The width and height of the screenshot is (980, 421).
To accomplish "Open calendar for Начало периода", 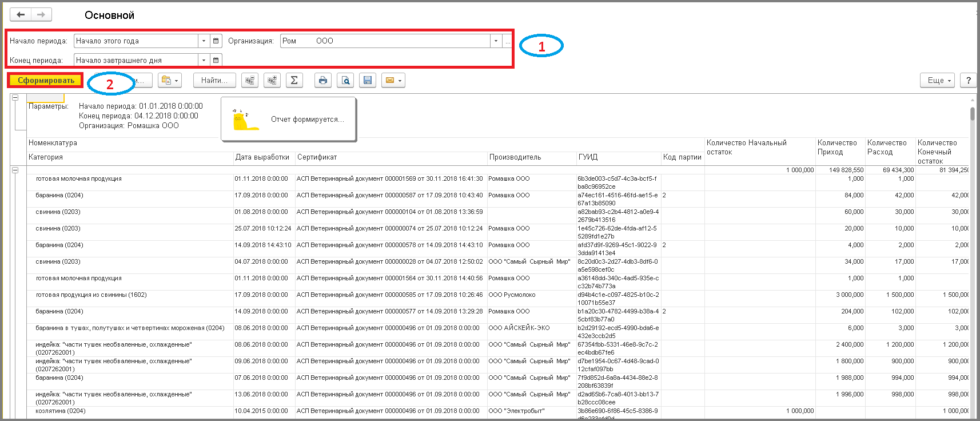I will (216, 41).
